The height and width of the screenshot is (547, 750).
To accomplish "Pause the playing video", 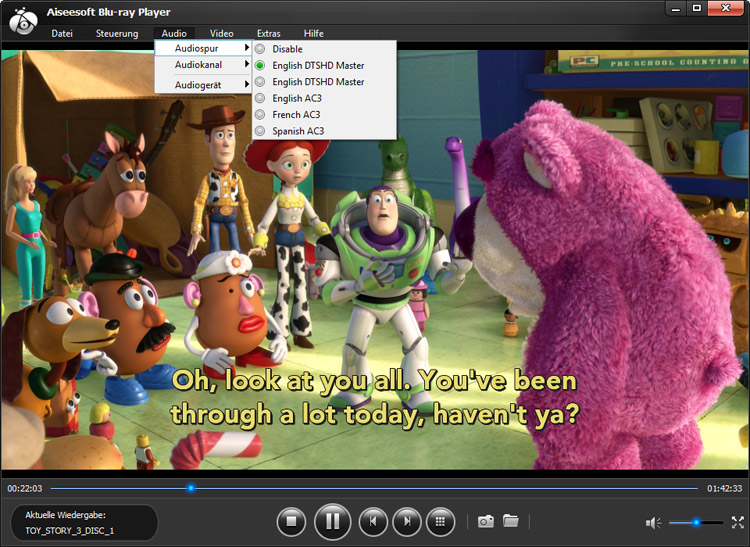I will click(332, 521).
